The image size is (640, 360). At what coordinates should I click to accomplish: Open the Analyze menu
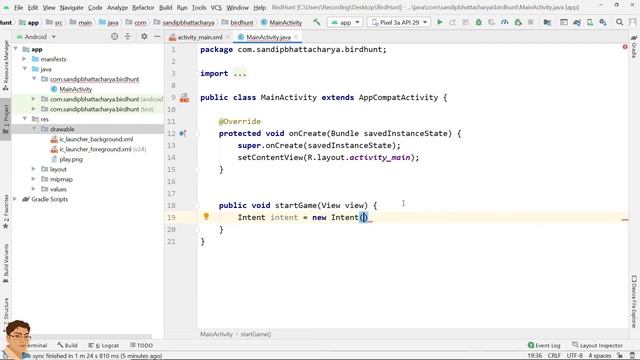[118, 7]
